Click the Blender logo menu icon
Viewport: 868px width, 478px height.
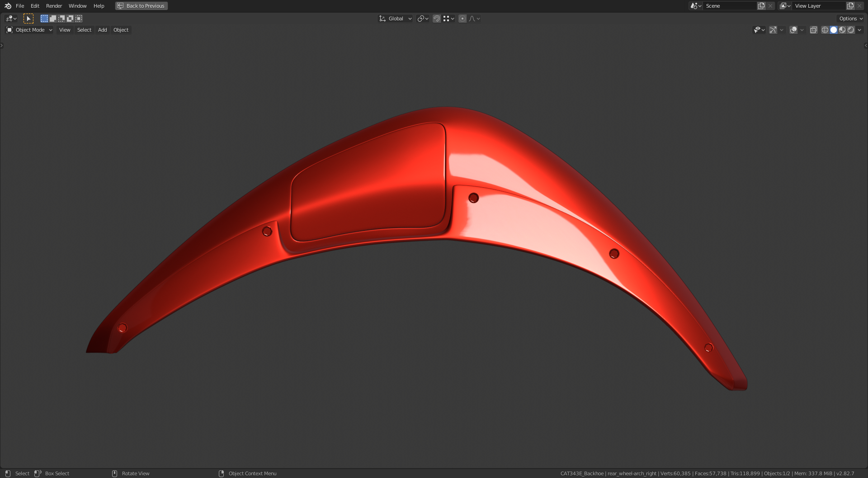click(x=8, y=6)
